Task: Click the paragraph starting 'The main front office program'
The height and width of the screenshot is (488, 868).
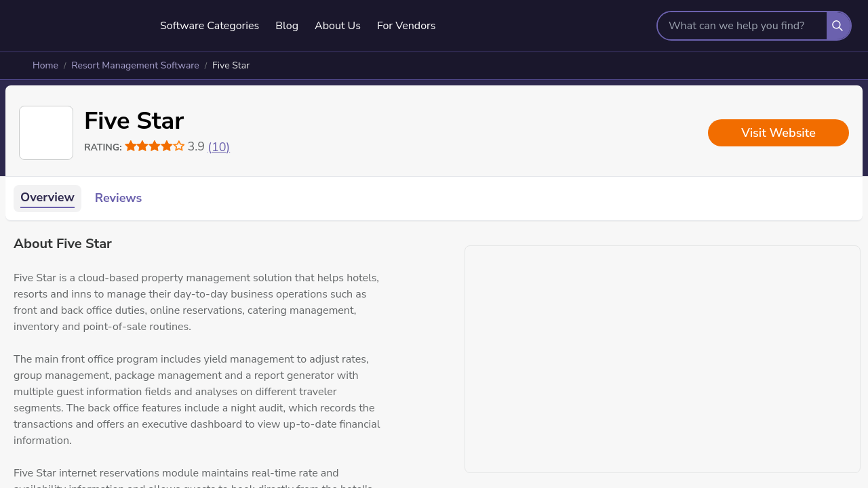Action: (197, 400)
